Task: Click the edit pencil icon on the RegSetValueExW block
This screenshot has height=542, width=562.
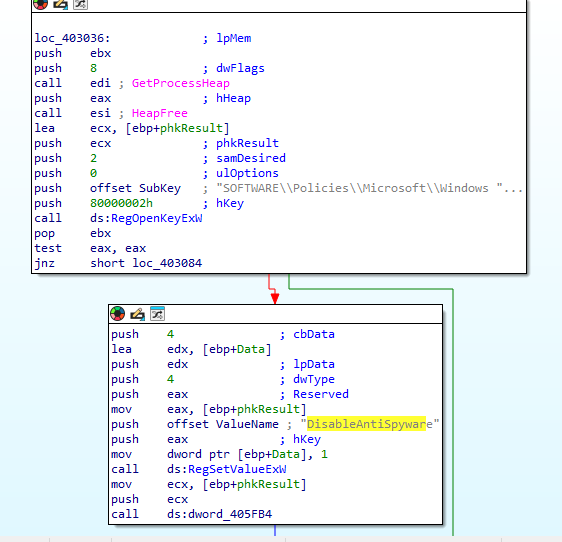Action: point(137,314)
